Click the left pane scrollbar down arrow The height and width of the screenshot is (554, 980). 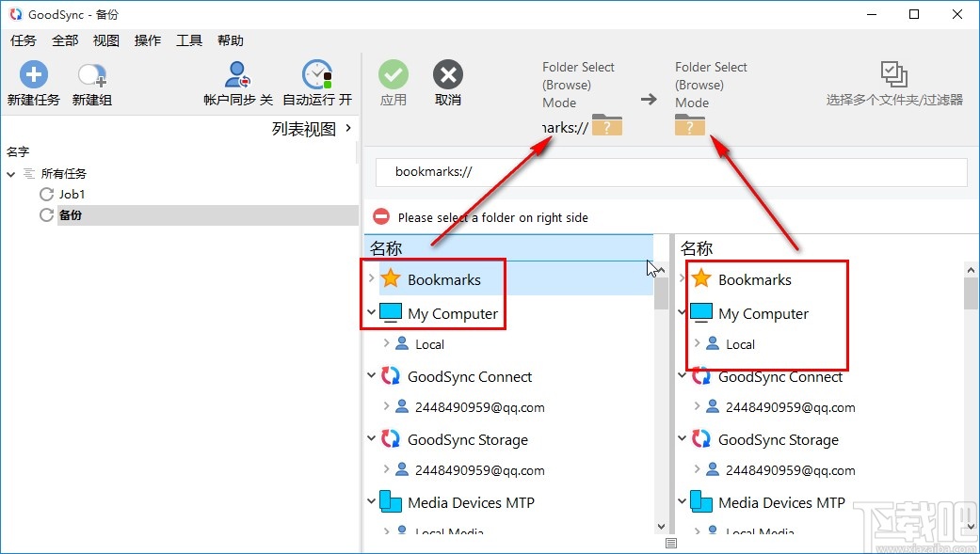[x=661, y=527]
